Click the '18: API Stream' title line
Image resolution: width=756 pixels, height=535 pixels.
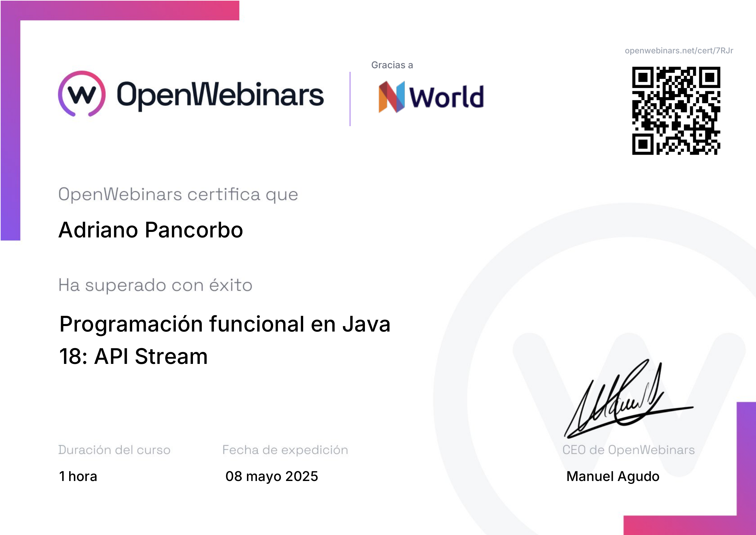(133, 356)
